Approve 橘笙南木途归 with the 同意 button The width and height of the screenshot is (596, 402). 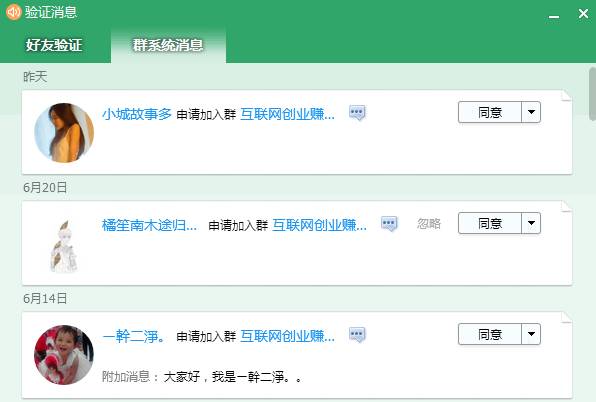tap(490, 223)
